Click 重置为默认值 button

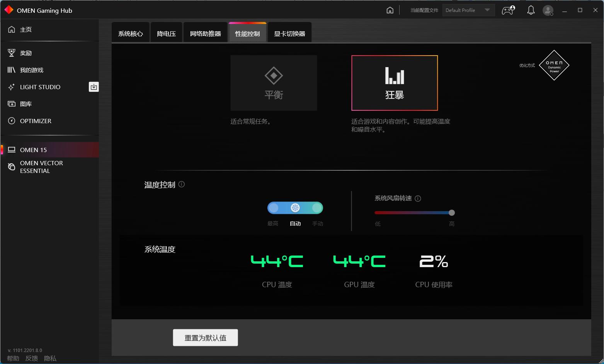pyautogui.click(x=205, y=338)
